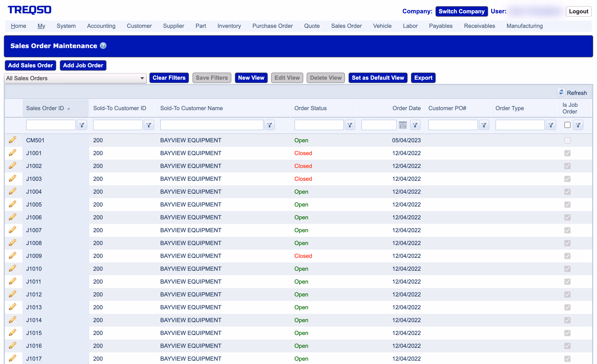
Task: Edit order J1014 via its pencil icon
Action: [13, 320]
